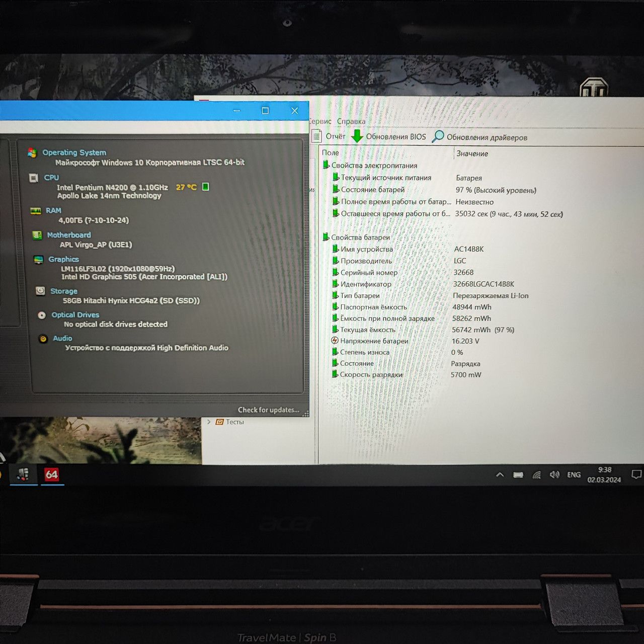Click the Check for updates link in Speccy
Image resolution: width=644 pixels, height=644 pixels.
[x=269, y=410]
